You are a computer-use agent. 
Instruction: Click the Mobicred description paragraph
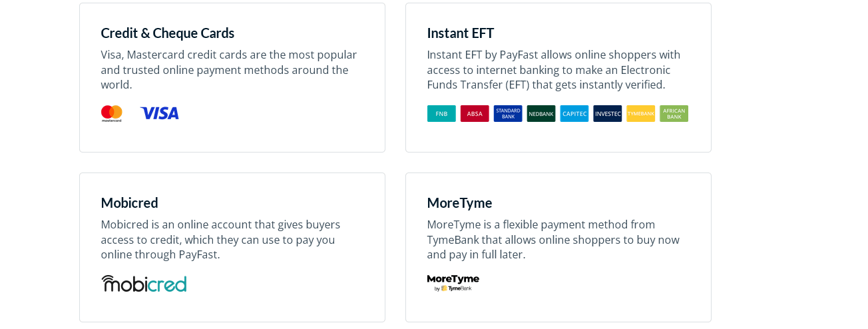[x=221, y=239]
